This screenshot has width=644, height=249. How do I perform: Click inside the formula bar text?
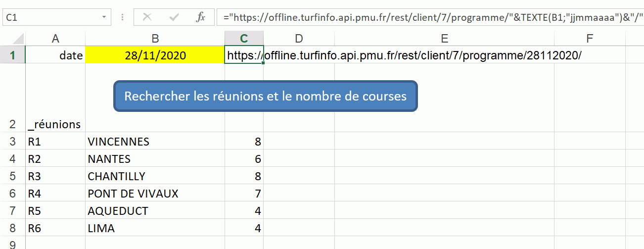(425, 17)
